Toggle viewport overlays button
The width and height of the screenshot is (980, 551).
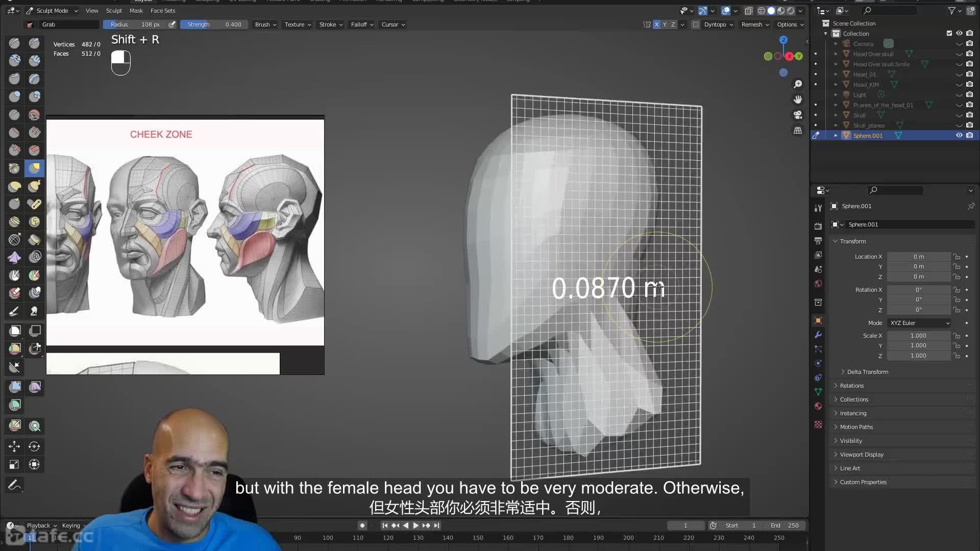726,11
